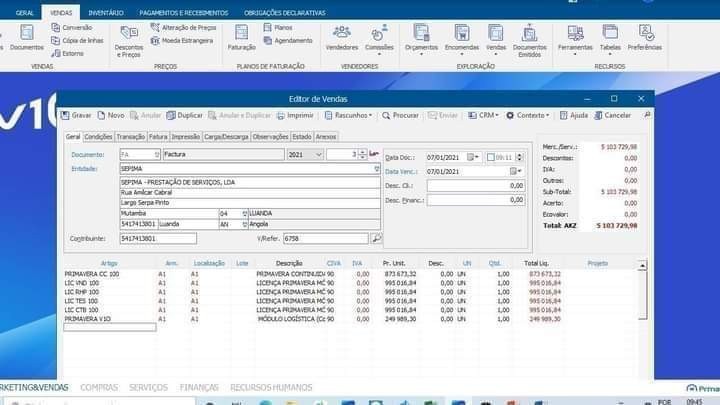Open the Recursos Humanos module at bottom

(271, 388)
